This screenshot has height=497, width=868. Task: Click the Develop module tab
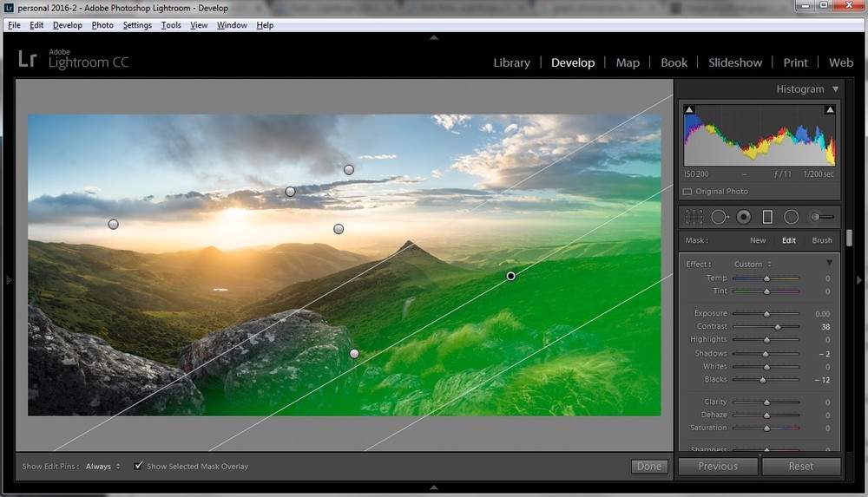click(573, 62)
